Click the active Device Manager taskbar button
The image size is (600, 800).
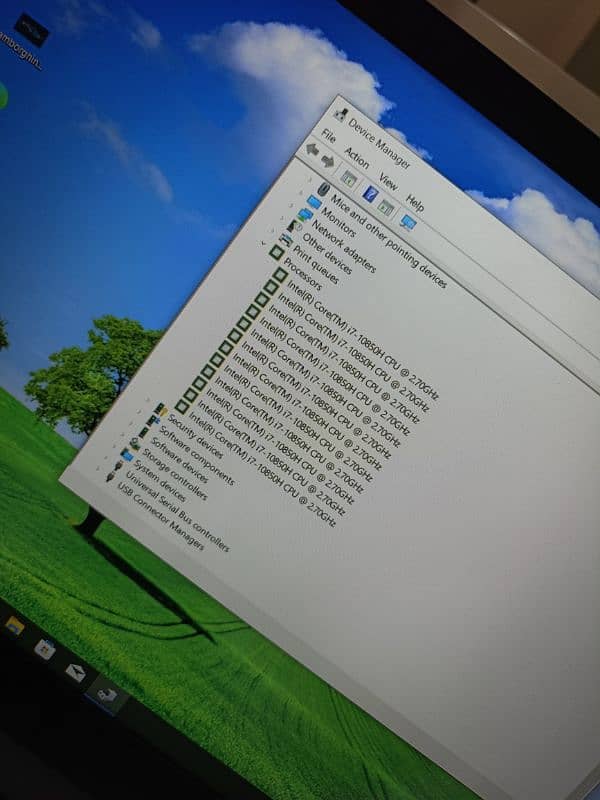click(106, 695)
